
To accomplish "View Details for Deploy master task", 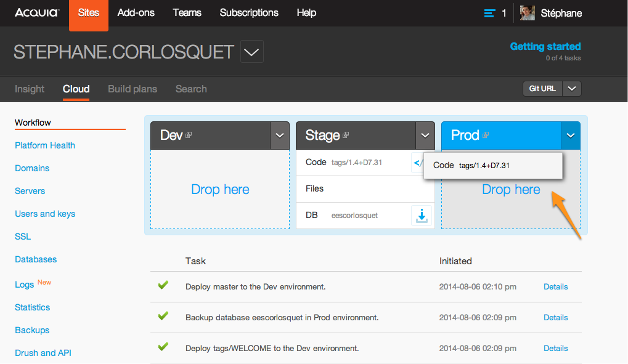I will click(x=555, y=286).
